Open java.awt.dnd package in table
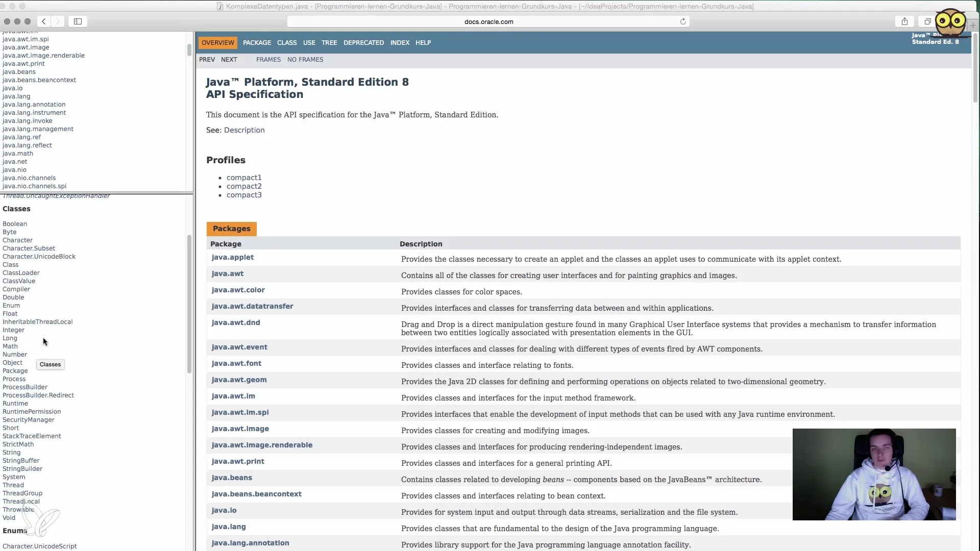The width and height of the screenshot is (980, 551). pos(236,323)
